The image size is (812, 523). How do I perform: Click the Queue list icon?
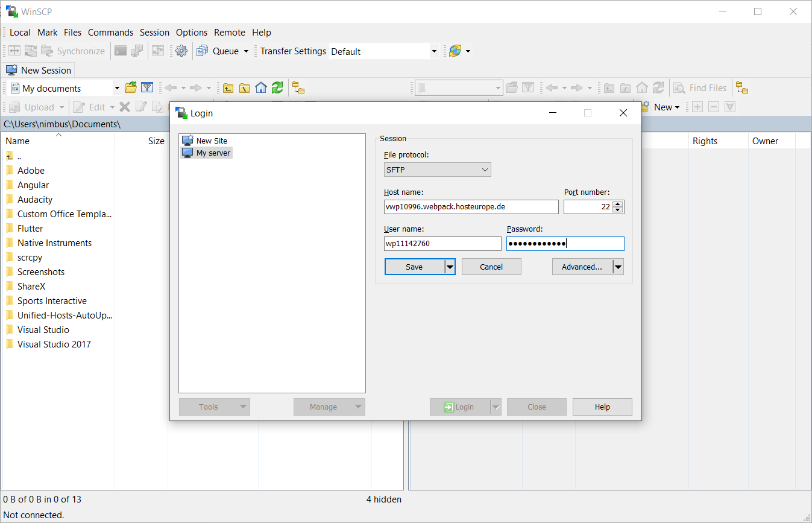(203, 51)
